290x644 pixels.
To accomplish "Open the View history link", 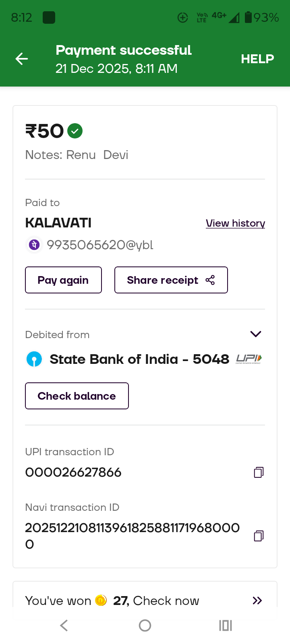I will click(235, 223).
